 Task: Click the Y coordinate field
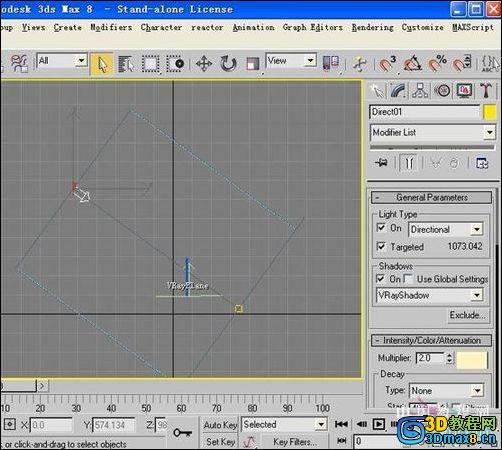tap(114, 425)
